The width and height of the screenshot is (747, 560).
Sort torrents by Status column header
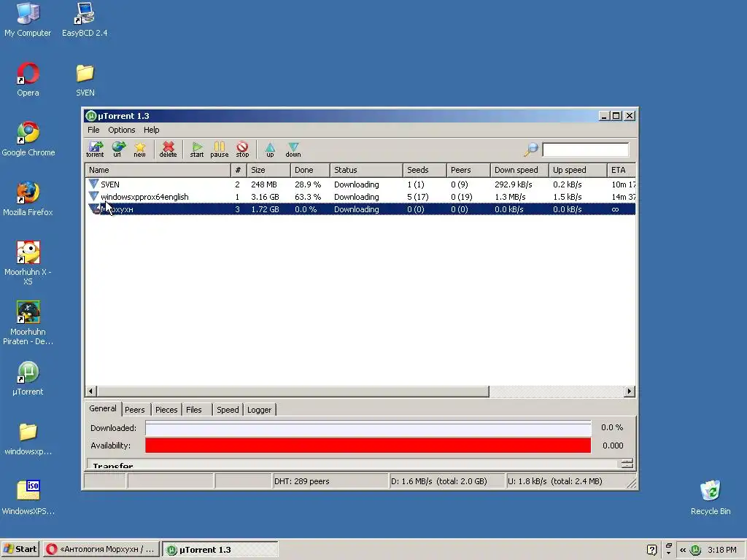[x=366, y=170]
